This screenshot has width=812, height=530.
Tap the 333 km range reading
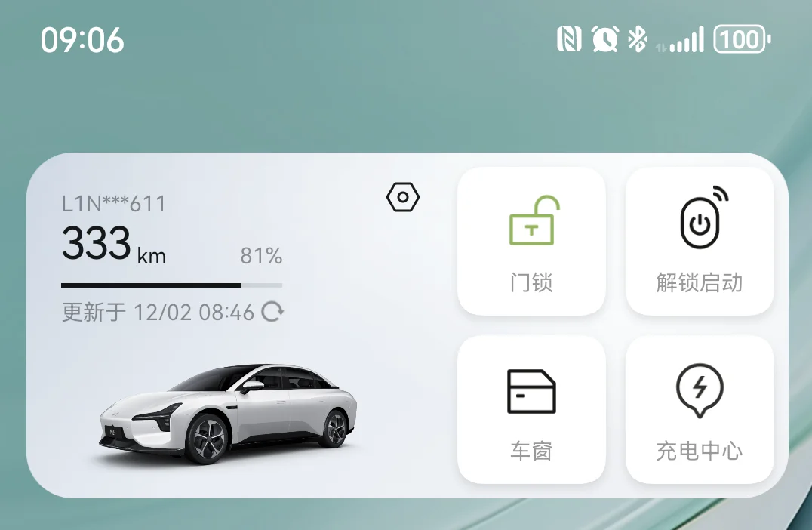click(x=114, y=244)
